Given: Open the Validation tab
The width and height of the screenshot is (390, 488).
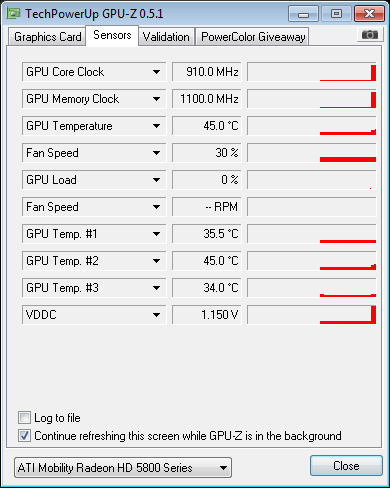Looking at the screenshot, I should 166,37.
